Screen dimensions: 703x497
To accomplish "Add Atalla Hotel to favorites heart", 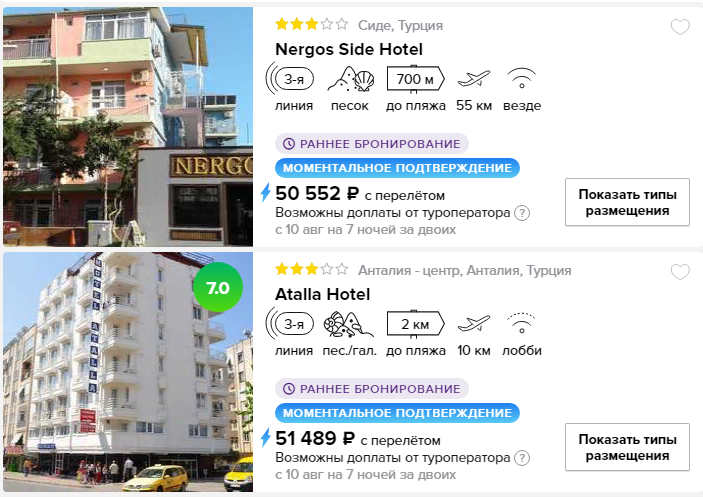I will point(680,272).
